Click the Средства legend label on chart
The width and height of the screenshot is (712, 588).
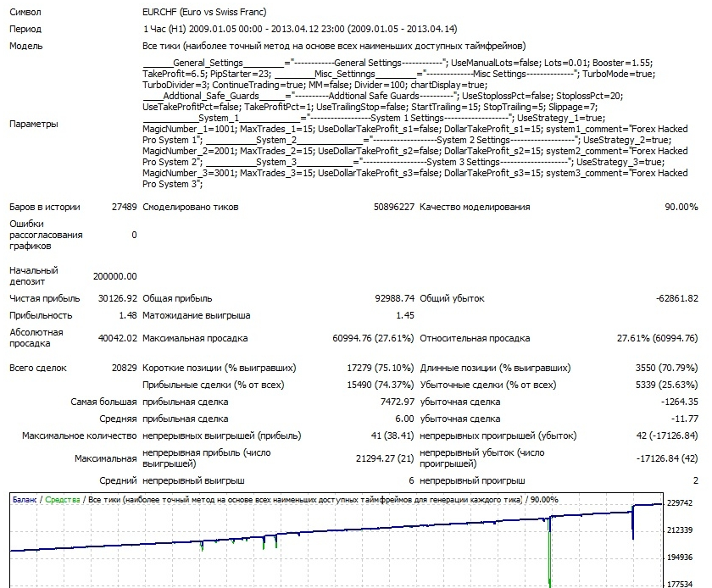[63, 500]
